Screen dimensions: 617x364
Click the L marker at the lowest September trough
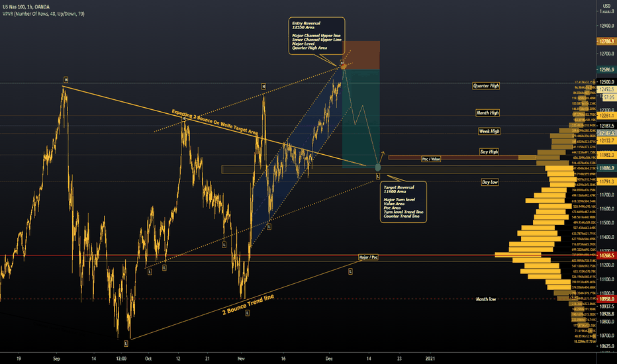click(126, 343)
